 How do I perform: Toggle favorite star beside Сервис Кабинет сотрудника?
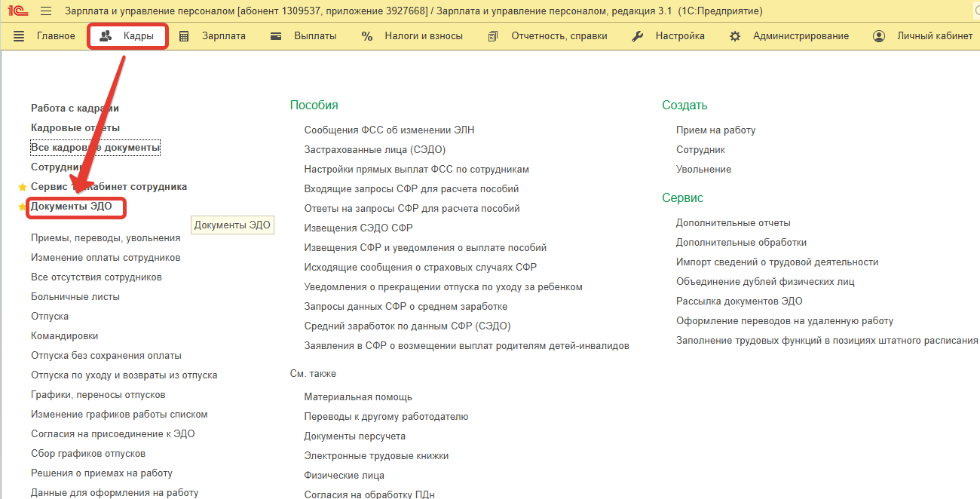(22, 187)
